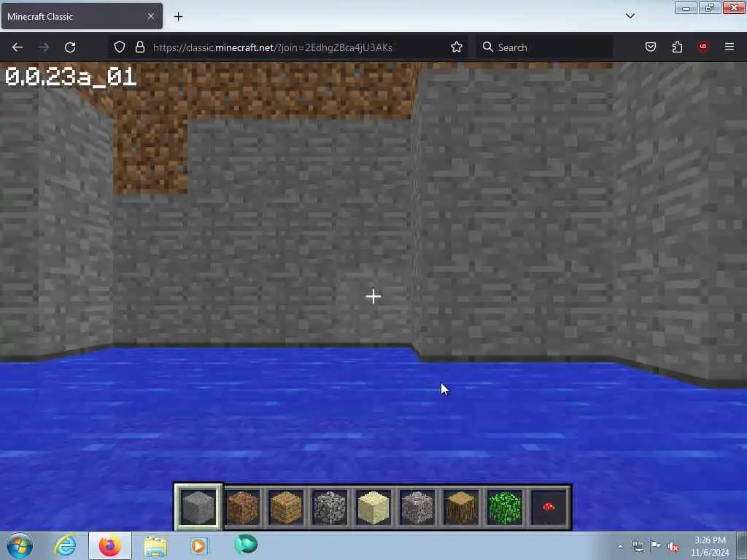Switch to the Minecraft Classic tab
The image size is (747, 560).
click(82, 16)
